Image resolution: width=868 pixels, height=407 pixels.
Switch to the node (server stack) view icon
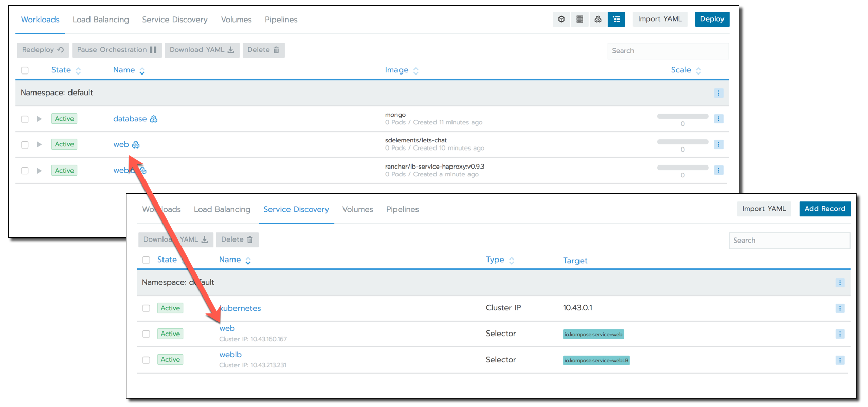pyautogui.click(x=580, y=19)
